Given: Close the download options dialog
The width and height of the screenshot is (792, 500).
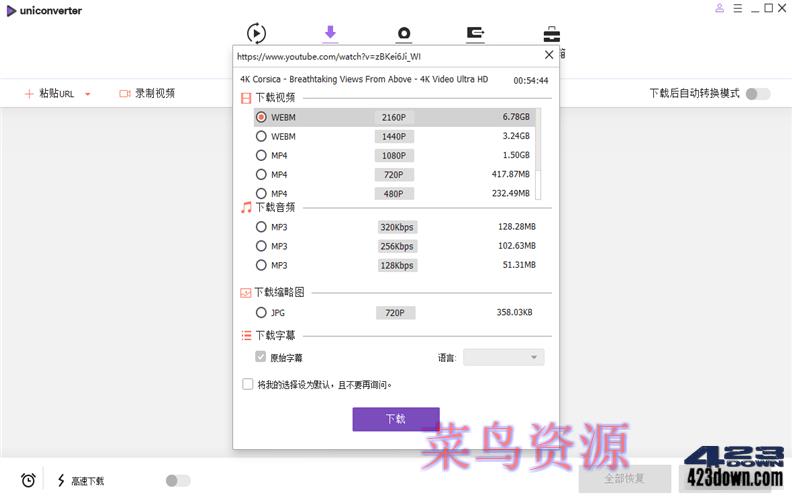Looking at the screenshot, I should (549, 55).
